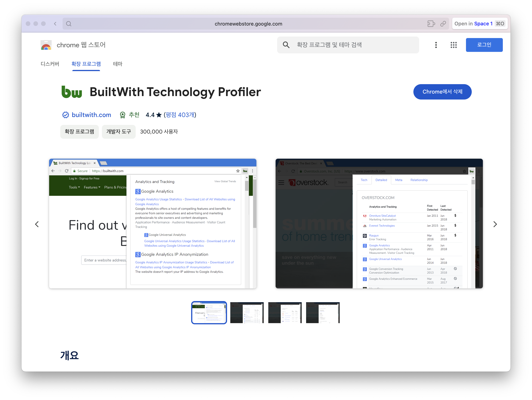Click the magnifier icon in store search
The image size is (532, 400).
point(286,45)
